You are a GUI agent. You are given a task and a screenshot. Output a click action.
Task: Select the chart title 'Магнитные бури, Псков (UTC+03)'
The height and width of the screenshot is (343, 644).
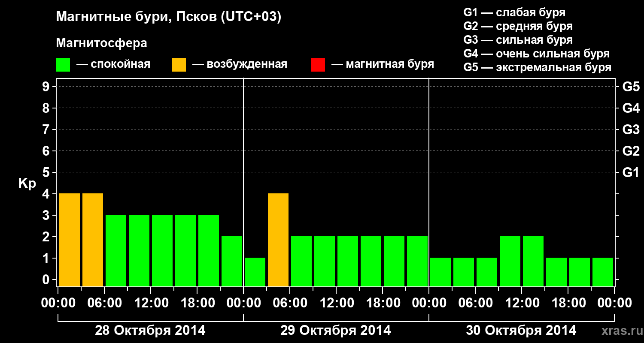(169, 17)
